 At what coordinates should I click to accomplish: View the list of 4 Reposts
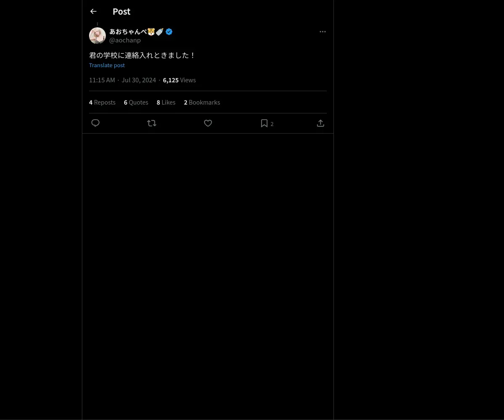pos(102,102)
